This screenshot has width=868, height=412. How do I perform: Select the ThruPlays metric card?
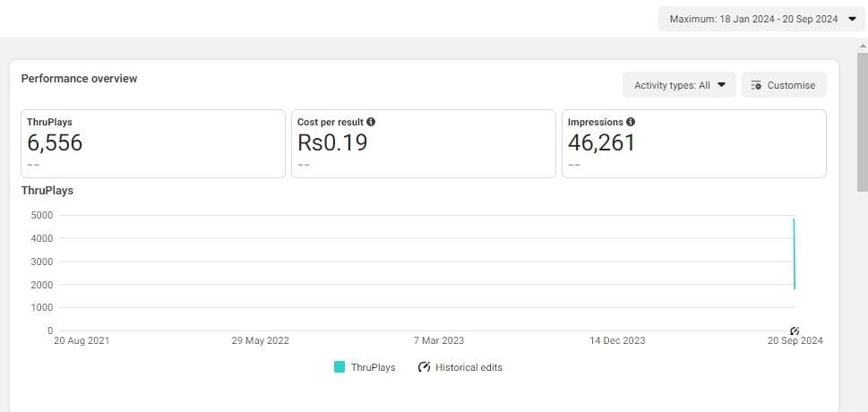click(x=153, y=143)
